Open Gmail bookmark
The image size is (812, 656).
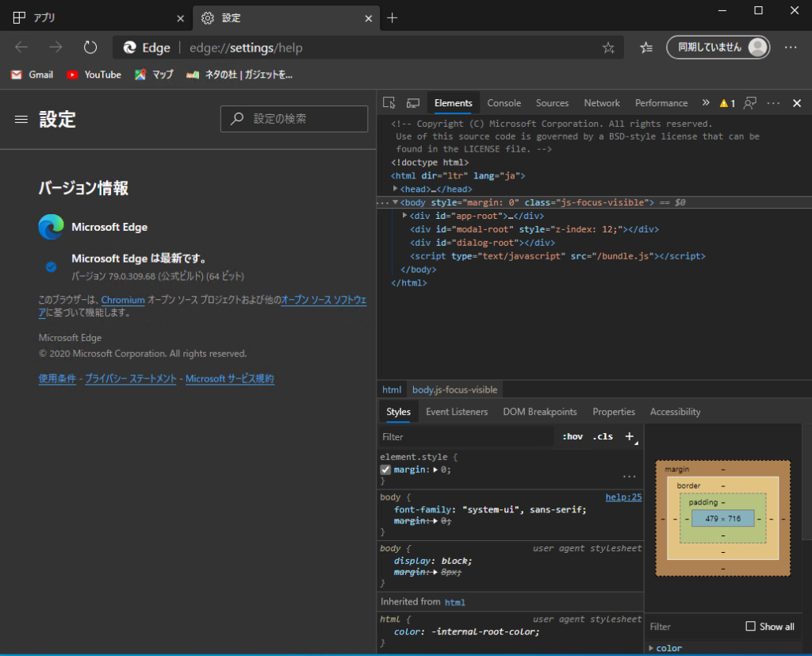32,75
